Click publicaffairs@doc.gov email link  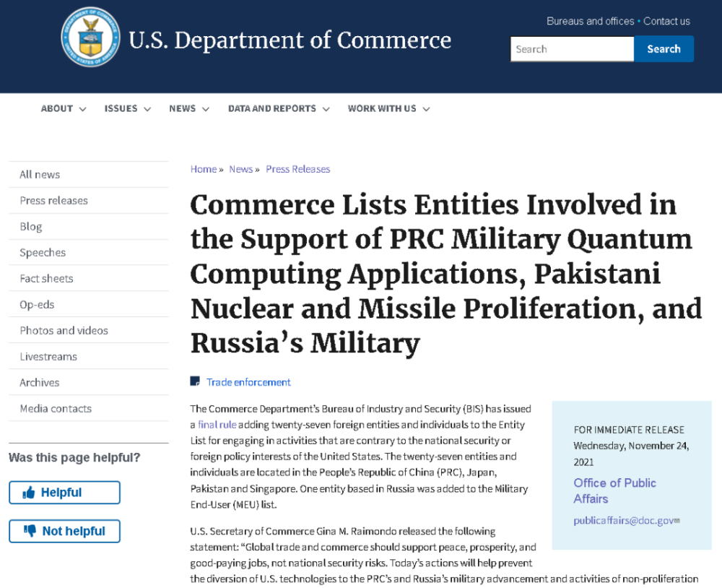click(x=624, y=520)
